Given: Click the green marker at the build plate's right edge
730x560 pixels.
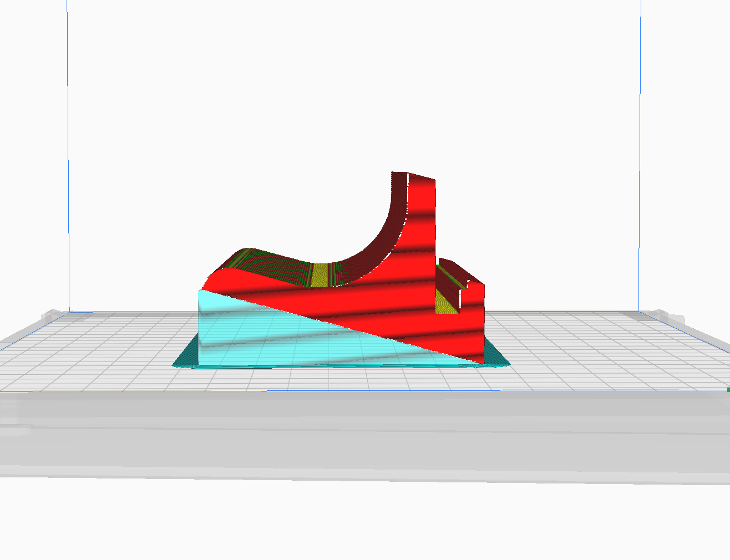Looking at the screenshot, I should (x=728, y=390).
